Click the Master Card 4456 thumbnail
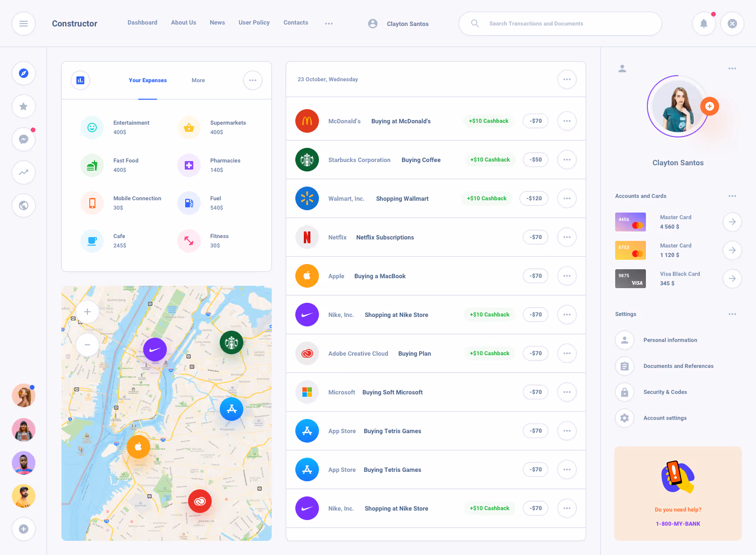The height and width of the screenshot is (555, 756). [630, 222]
